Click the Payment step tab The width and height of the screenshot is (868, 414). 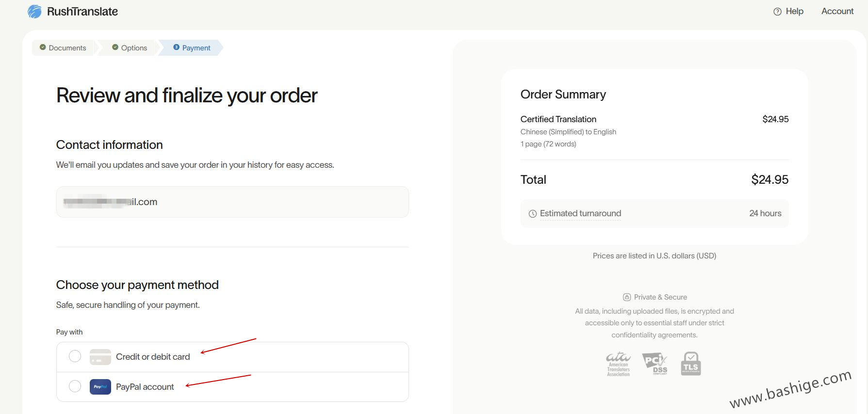(192, 48)
